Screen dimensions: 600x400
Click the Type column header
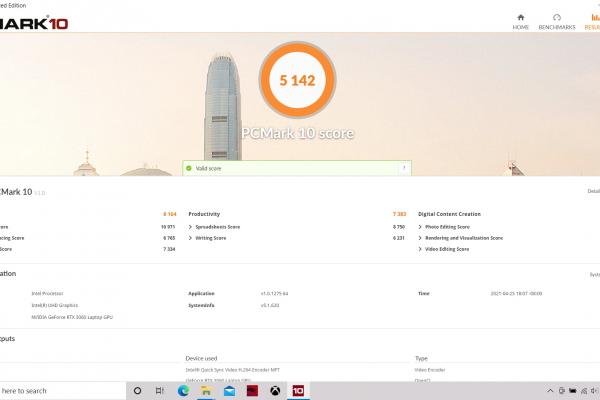pyautogui.click(x=421, y=358)
